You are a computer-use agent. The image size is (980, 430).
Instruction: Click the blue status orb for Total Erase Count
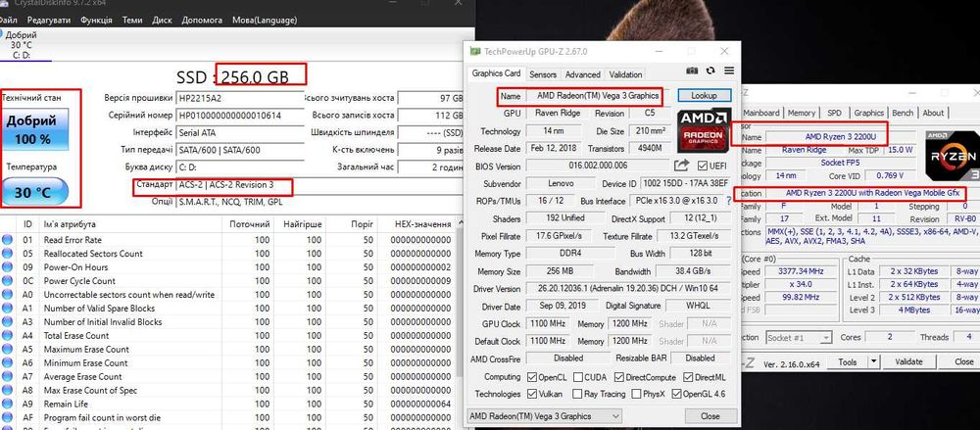tap(7, 336)
